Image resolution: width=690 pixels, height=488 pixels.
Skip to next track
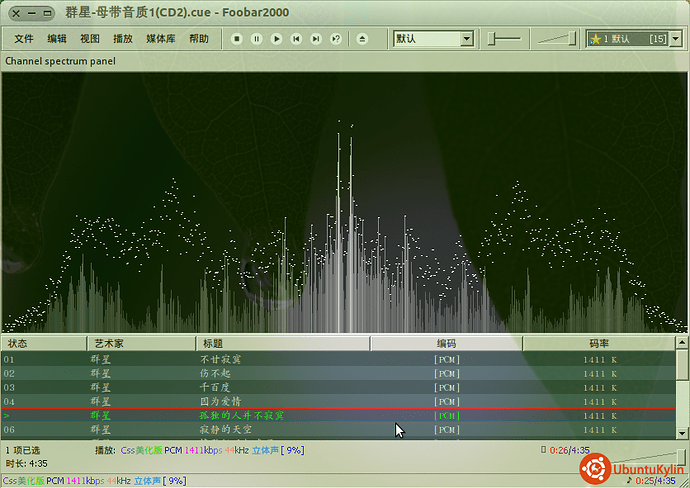pos(316,39)
